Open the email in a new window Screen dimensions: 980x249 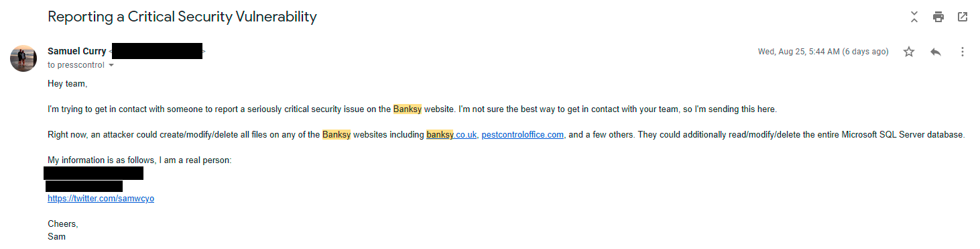(x=963, y=17)
